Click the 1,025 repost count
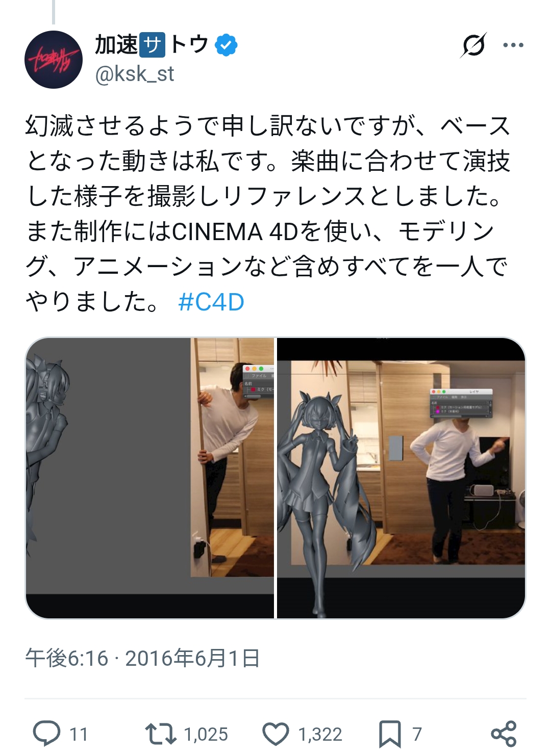551x756 pixels. [206, 735]
